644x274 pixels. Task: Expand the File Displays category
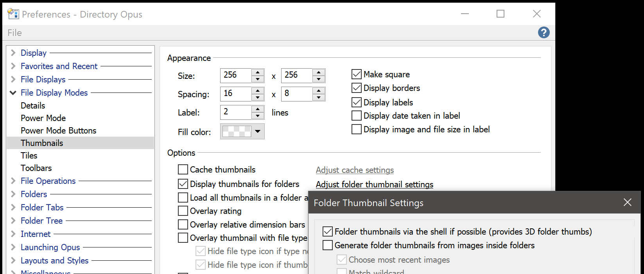tap(13, 79)
